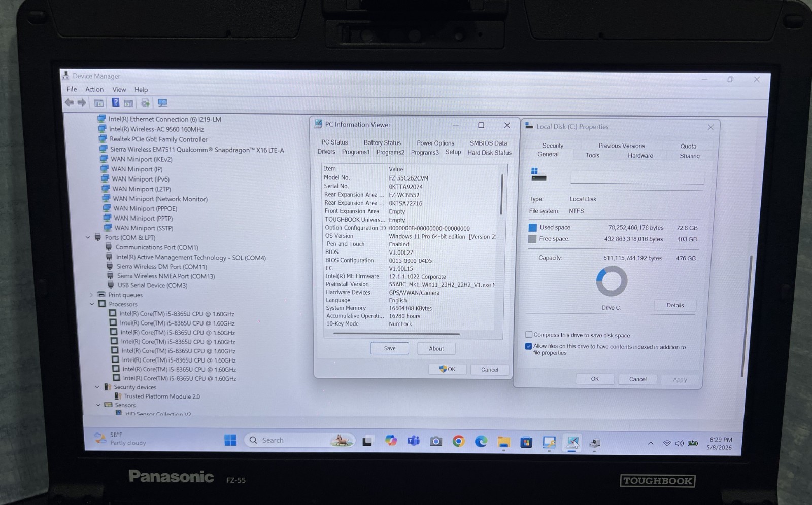Show hidden system tray icons chevron

click(651, 443)
